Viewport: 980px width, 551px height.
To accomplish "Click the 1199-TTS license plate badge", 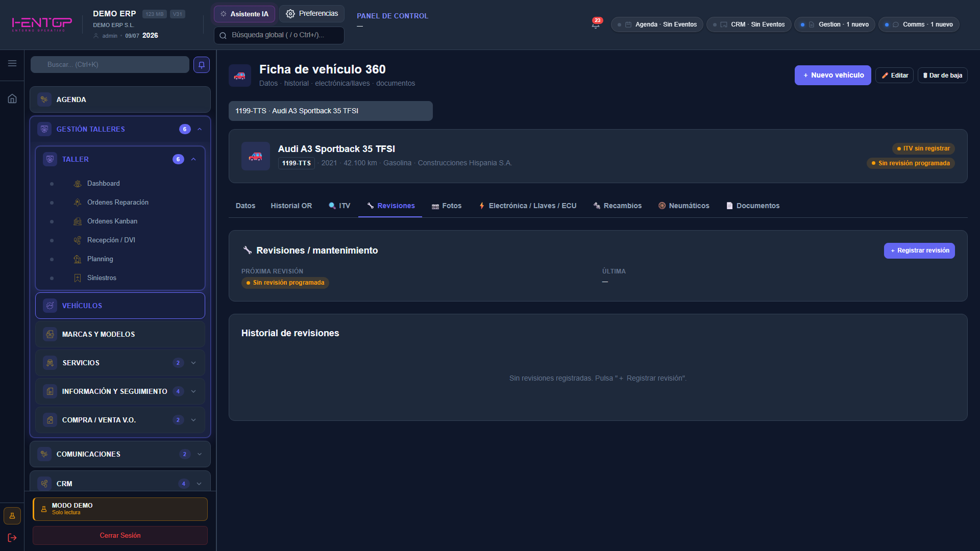I will click(297, 163).
